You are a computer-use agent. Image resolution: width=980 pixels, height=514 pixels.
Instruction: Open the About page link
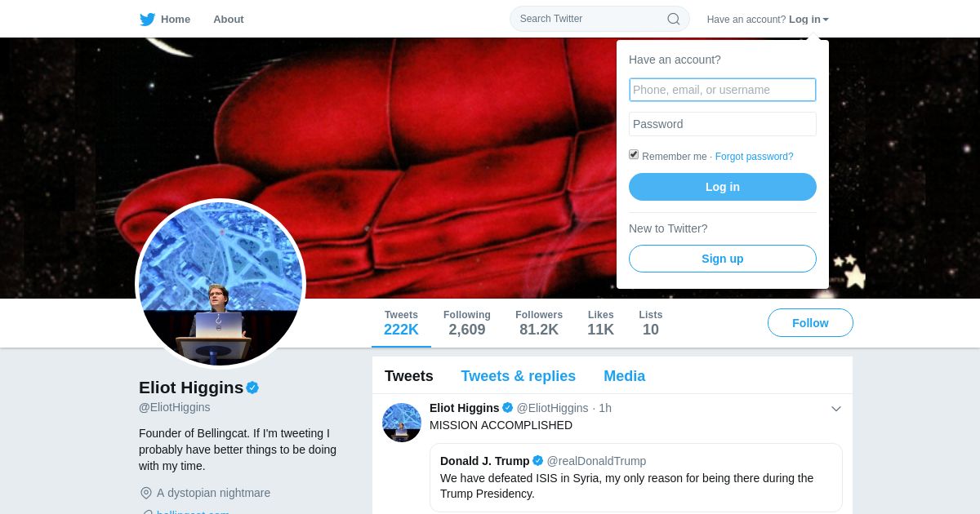point(229,19)
